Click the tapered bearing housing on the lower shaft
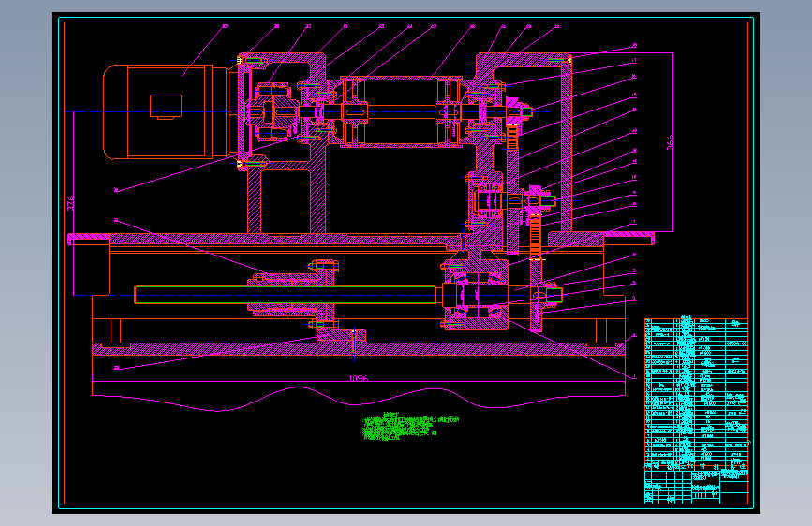The image size is (812, 526). click(x=476, y=295)
